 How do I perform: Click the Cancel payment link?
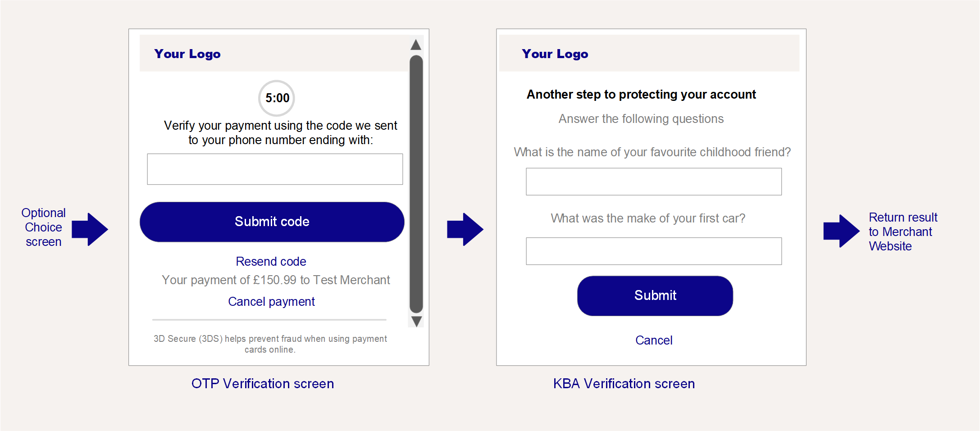271,302
